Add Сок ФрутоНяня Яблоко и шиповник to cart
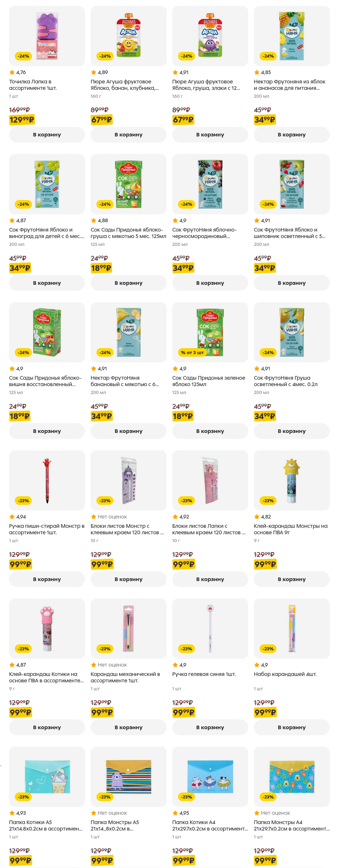 292,283
